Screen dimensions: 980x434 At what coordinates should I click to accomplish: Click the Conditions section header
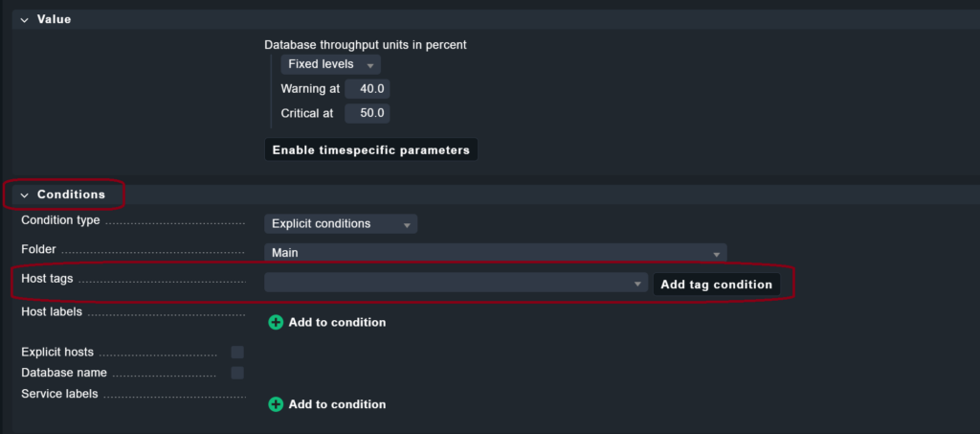[71, 195]
